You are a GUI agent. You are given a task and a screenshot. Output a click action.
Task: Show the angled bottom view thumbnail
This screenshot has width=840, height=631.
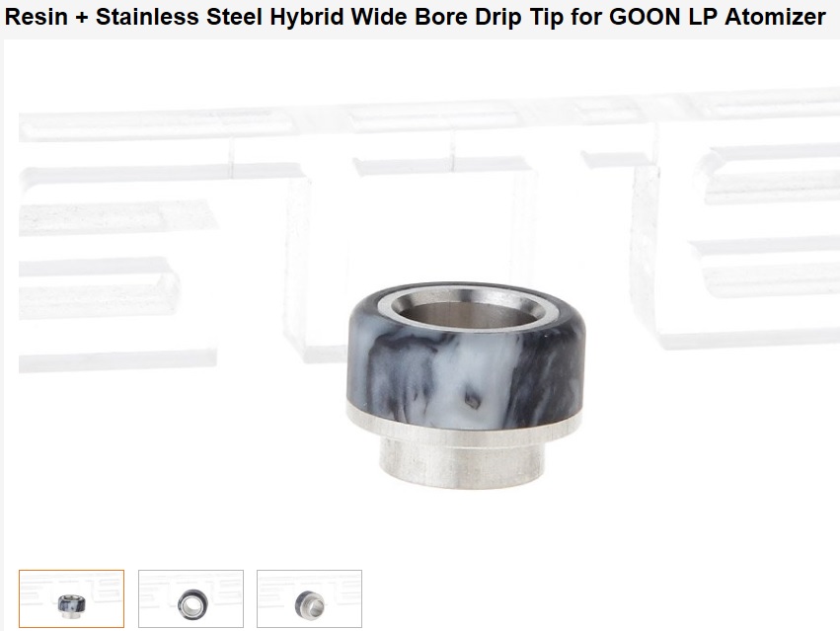pos(309,598)
